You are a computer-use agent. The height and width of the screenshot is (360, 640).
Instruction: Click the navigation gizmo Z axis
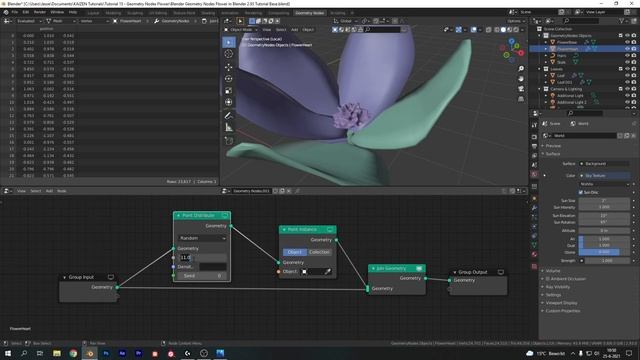511,41
